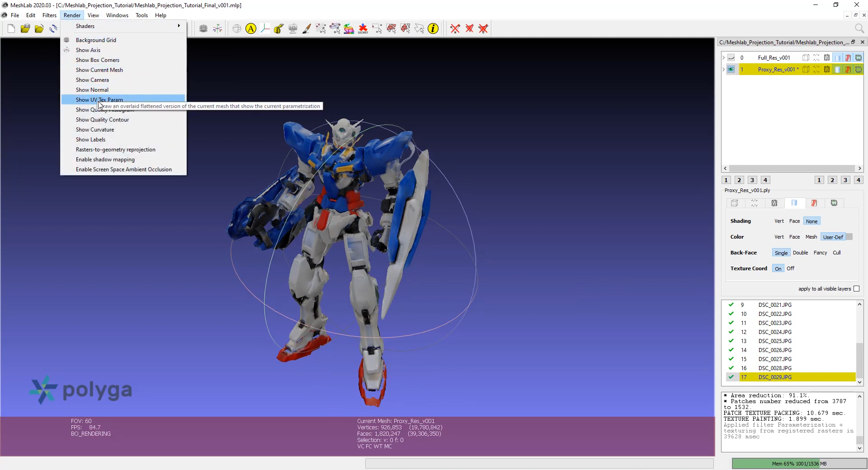The height and width of the screenshot is (470, 868).
Task: Open the Shaders submenu arrow
Action: (x=179, y=26)
